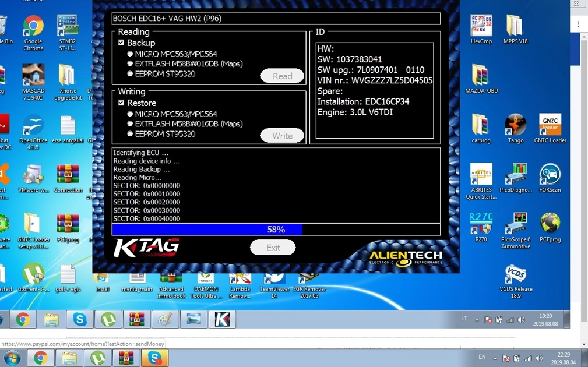Open the carprog folder
Viewport: 588px width, 367px height.
481,129
